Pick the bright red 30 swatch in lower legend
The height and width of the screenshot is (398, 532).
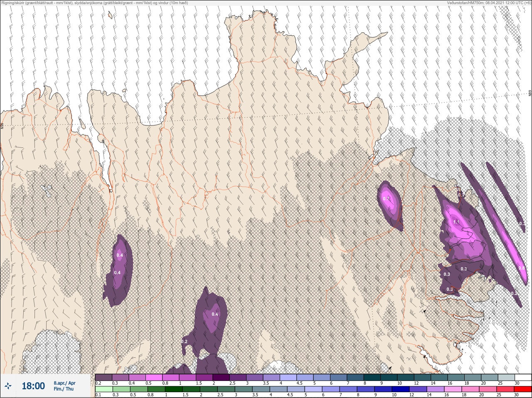pyautogui.click(x=523, y=389)
